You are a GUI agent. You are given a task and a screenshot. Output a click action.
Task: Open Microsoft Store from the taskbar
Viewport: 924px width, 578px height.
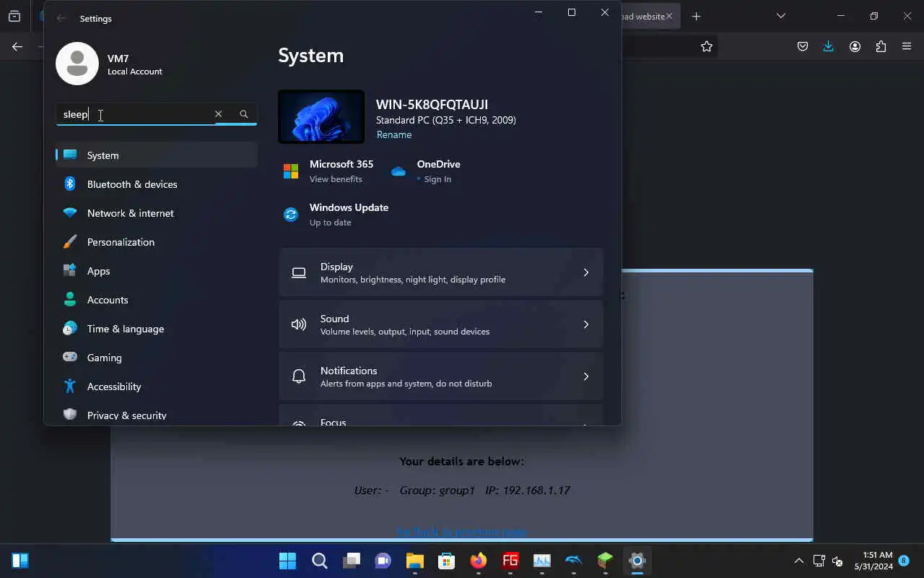446,561
